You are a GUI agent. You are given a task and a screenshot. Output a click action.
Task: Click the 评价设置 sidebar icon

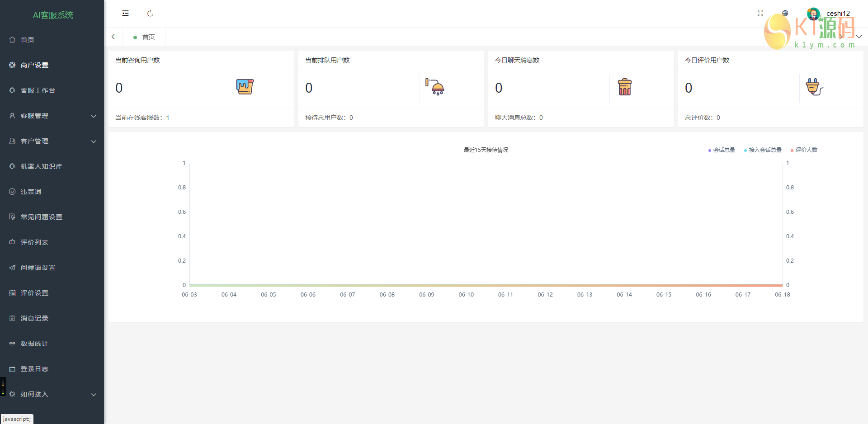12,293
